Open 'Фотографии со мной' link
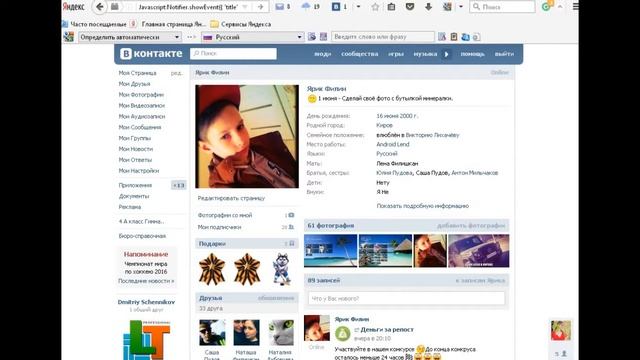Viewport: 640px width, 360px height. [225, 215]
